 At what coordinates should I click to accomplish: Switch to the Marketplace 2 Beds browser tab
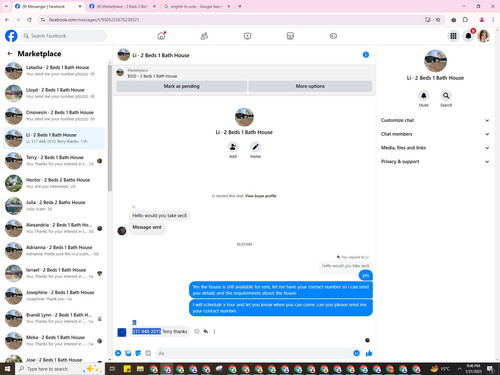click(123, 6)
